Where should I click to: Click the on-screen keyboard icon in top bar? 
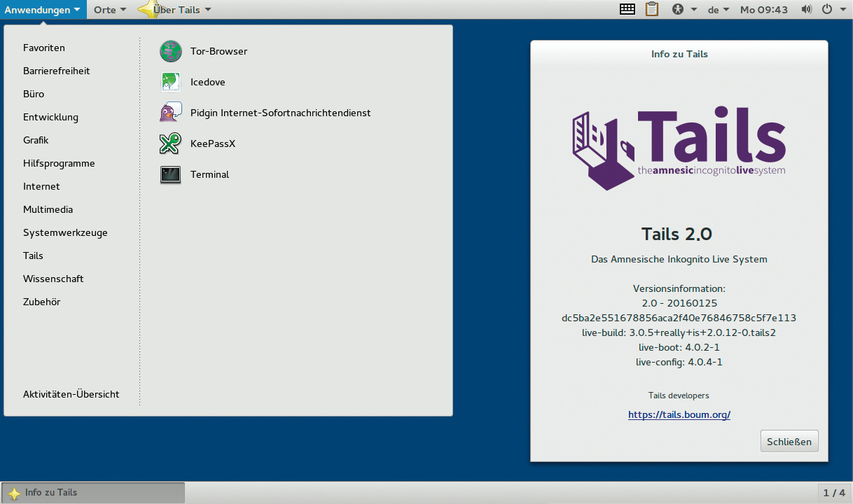coord(627,10)
